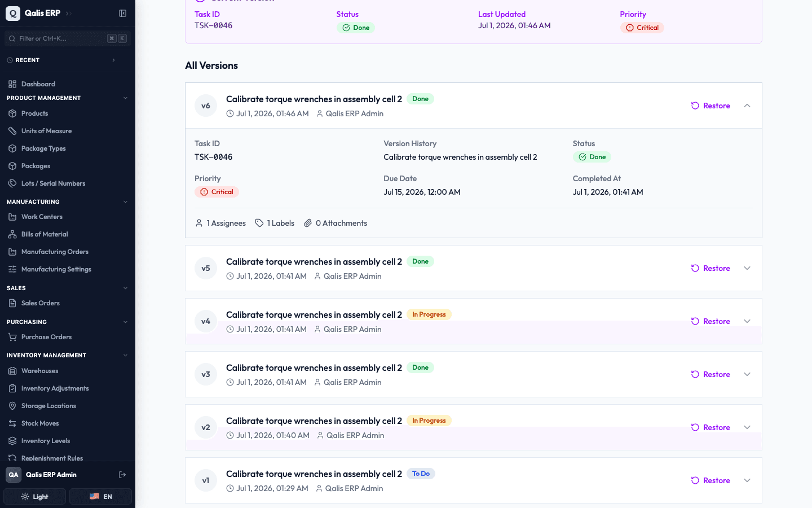Open Inventory Adjustments page
Screen dimensions: 812x508
click(x=68, y=388)
